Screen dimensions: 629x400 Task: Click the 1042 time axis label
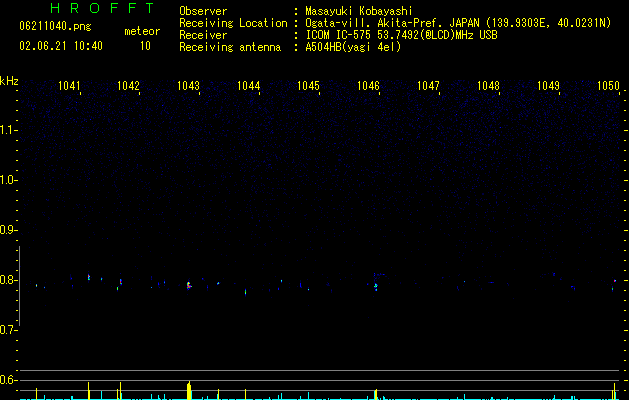coord(128,85)
